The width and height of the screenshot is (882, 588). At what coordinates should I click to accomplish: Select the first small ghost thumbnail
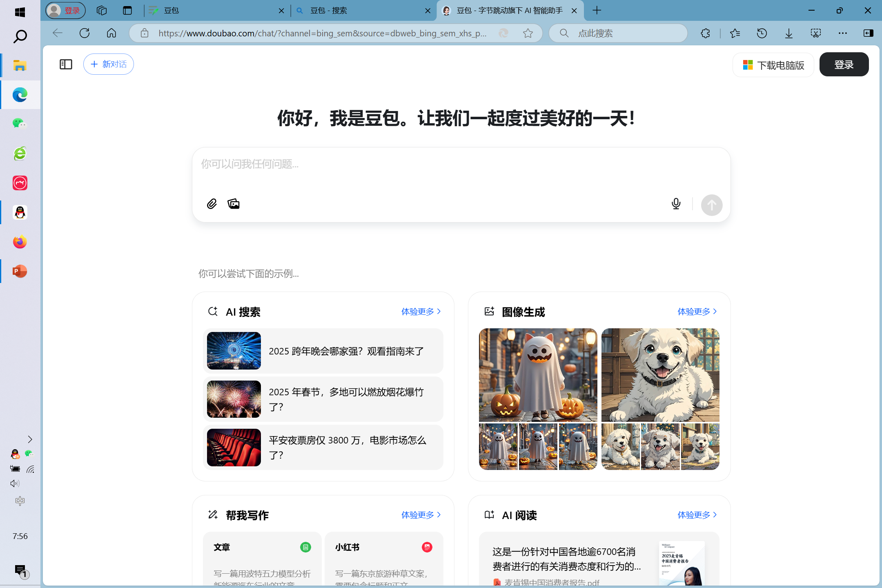point(498,447)
